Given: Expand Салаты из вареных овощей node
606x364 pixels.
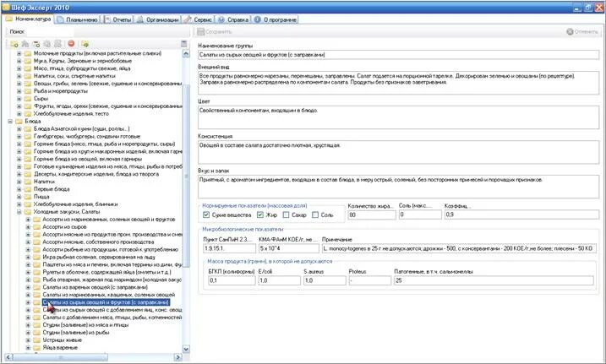Looking at the screenshot, I should point(28,287).
